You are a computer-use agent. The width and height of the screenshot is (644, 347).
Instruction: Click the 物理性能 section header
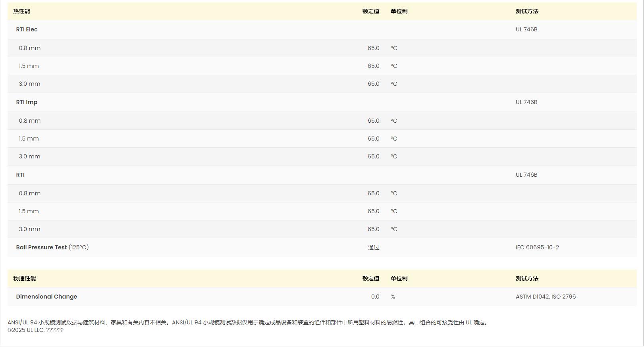(24, 278)
